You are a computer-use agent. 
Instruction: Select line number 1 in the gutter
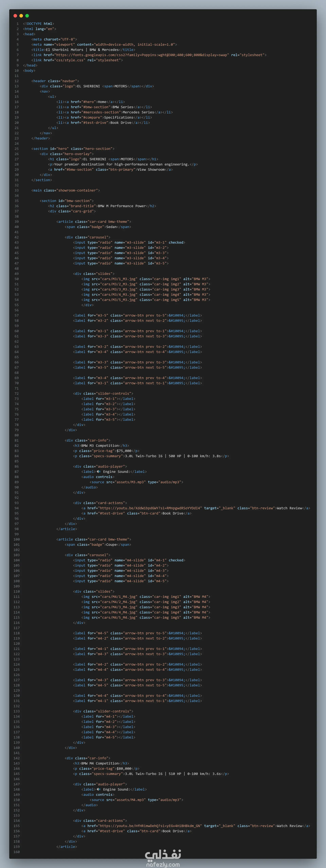click(17, 24)
